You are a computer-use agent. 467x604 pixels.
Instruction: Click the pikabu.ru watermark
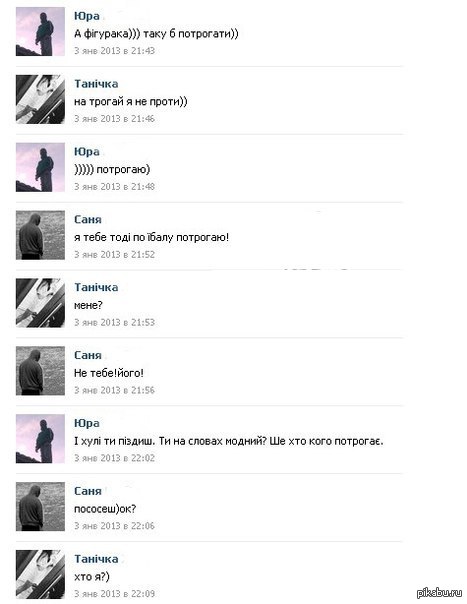pos(439,593)
